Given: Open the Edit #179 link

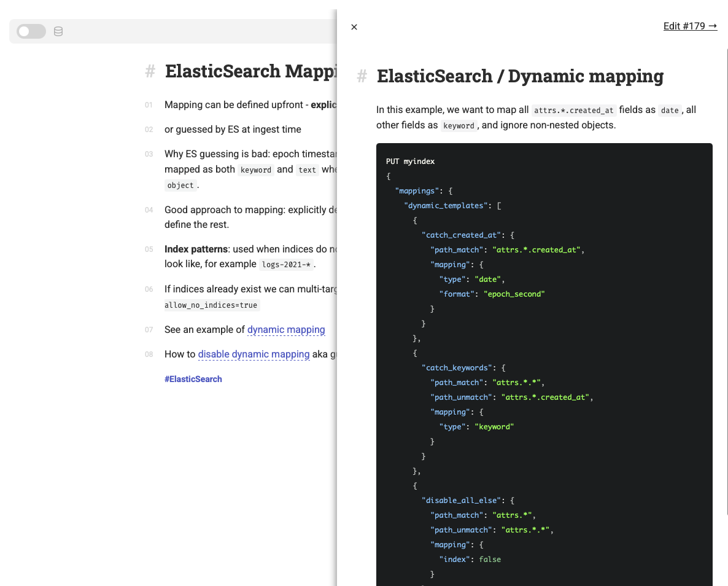Looking at the screenshot, I should point(690,26).
